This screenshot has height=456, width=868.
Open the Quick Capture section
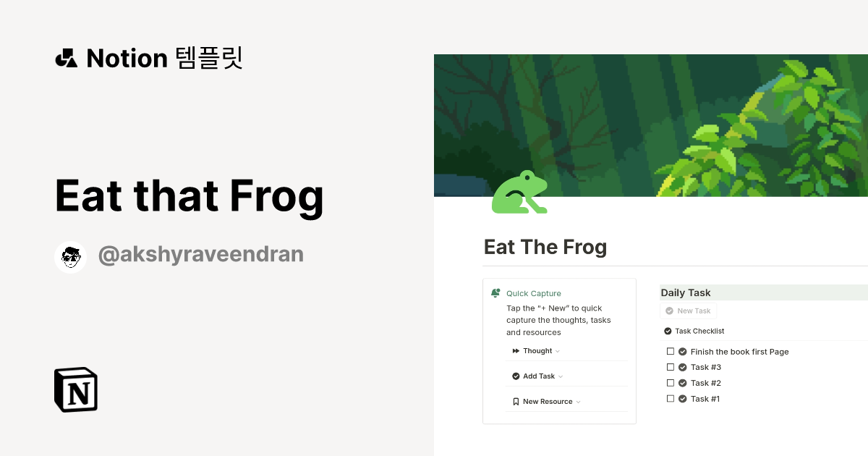(x=533, y=293)
